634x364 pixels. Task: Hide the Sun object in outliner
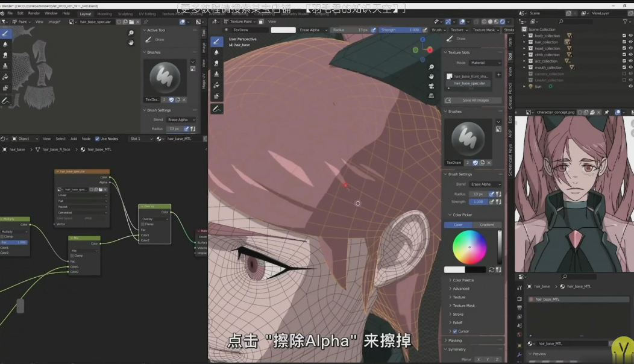(x=630, y=86)
